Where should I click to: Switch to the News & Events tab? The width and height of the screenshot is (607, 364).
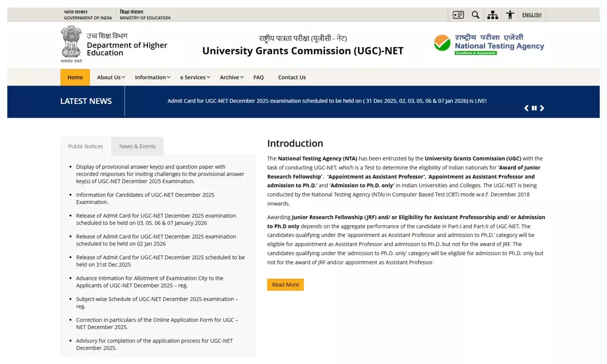click(x=137, y=146)
